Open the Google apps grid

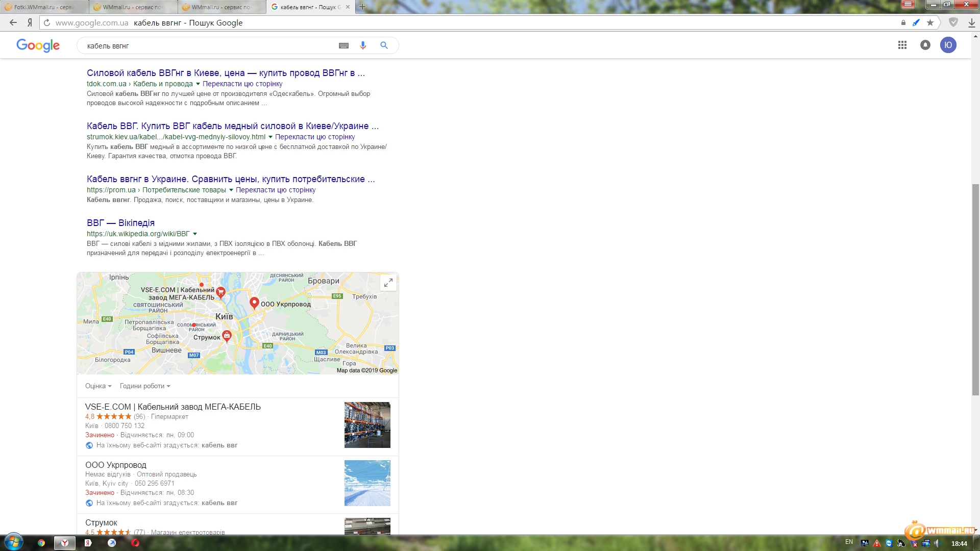pos(902,45)
